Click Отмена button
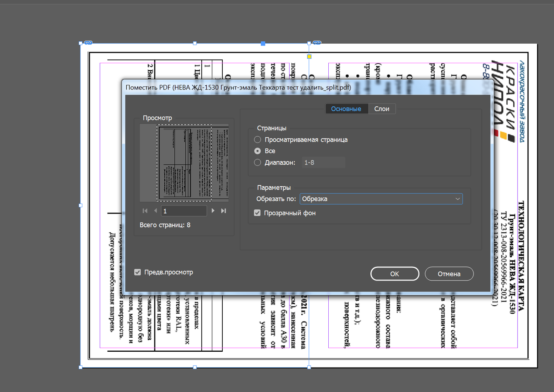The image size is (554, 392). coord(449,274)
